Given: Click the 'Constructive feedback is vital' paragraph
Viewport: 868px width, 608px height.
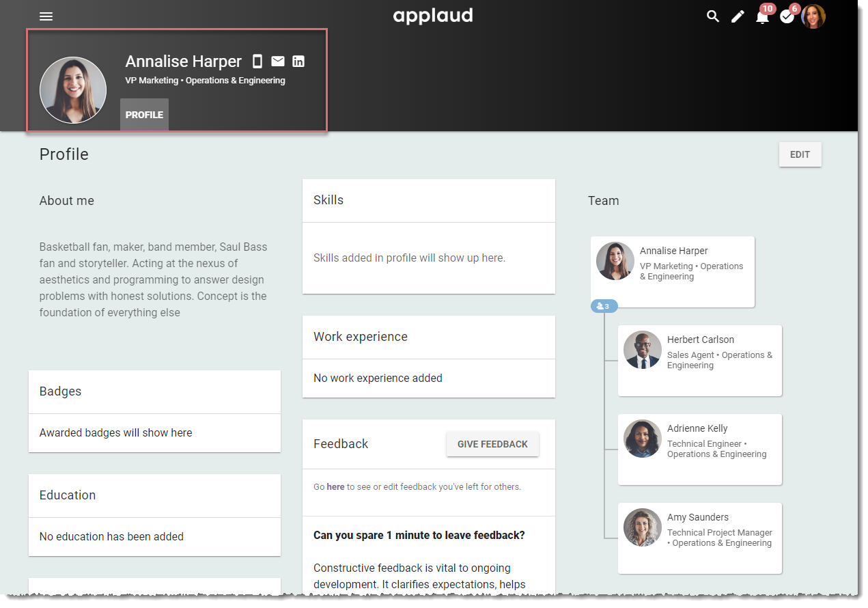Looking at the screenshot, I should [x=420, y=577].
